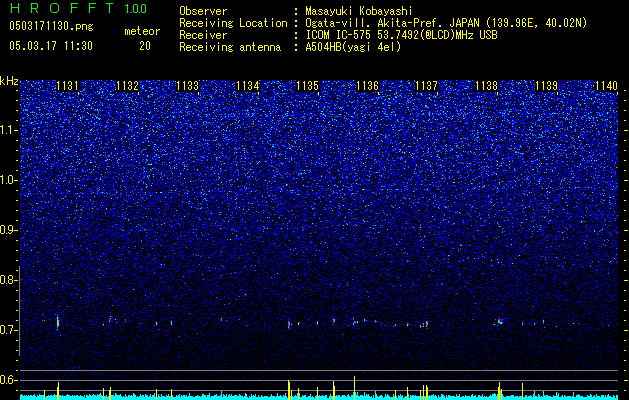This screenshot has width=629, height=400.
Task: Click the kHz axis unit label
Action: point(9,81)
